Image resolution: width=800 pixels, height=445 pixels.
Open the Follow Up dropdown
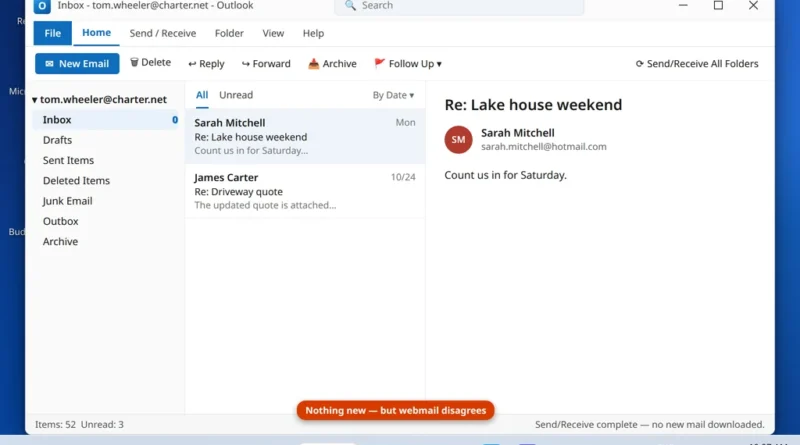tap(408, 64)
